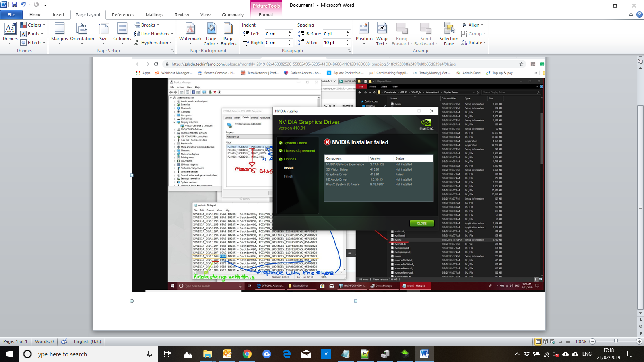644x362 pixels.
Task: Open Paragraph dialog launcher
Action: [349, 51]
